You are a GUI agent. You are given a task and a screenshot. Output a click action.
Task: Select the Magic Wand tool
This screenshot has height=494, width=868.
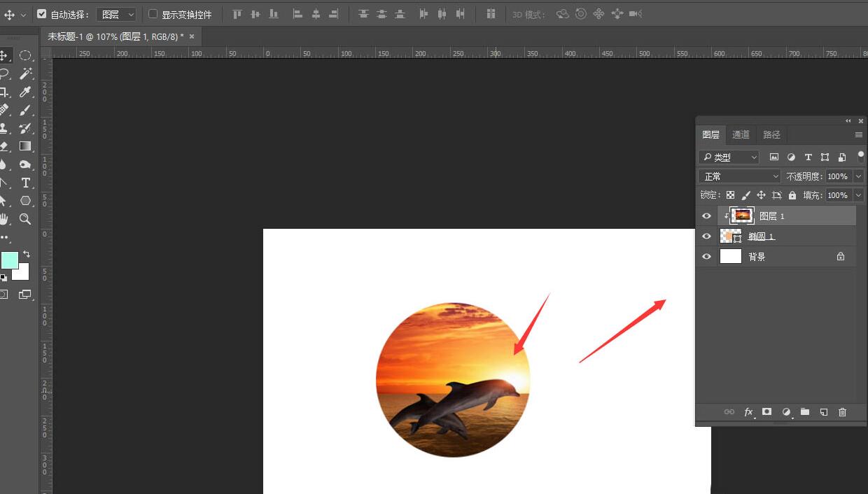coord(25,73)
